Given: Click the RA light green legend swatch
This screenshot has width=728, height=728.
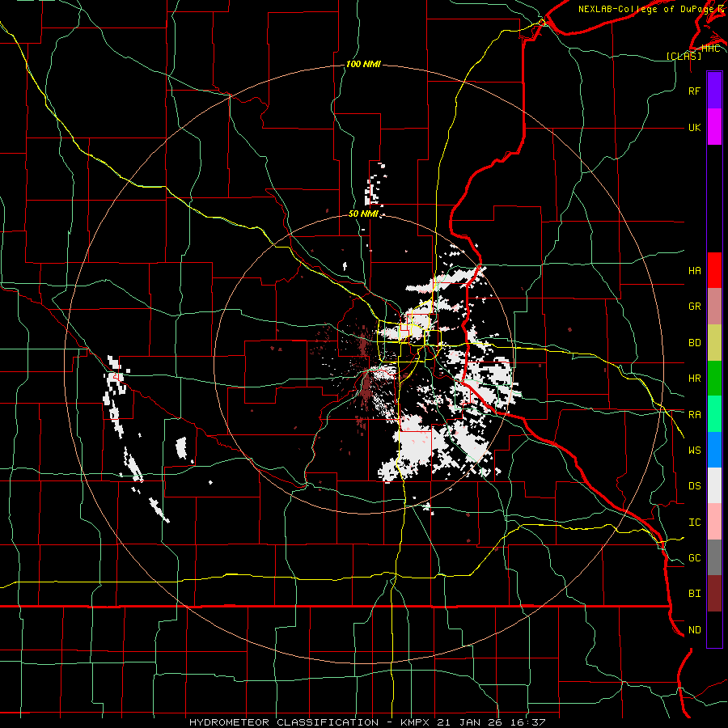Looking at the screenshot, I should click(714, 414).
